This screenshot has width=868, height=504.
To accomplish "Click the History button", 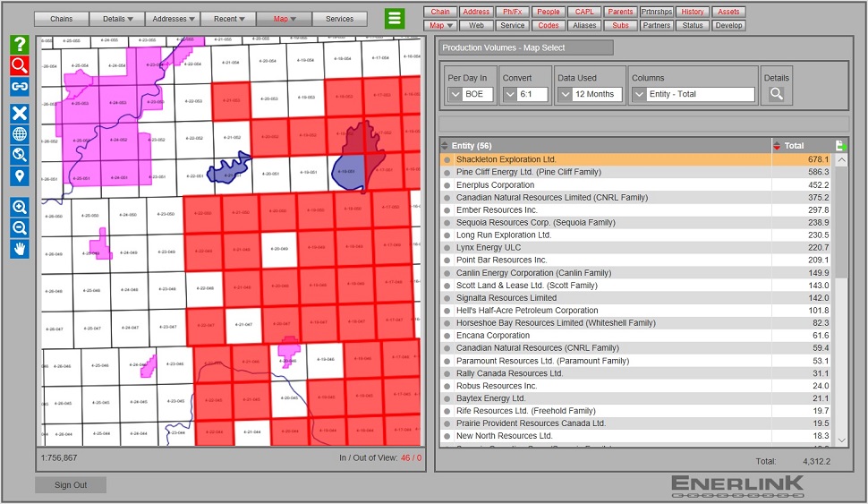I will pos(693,12).
